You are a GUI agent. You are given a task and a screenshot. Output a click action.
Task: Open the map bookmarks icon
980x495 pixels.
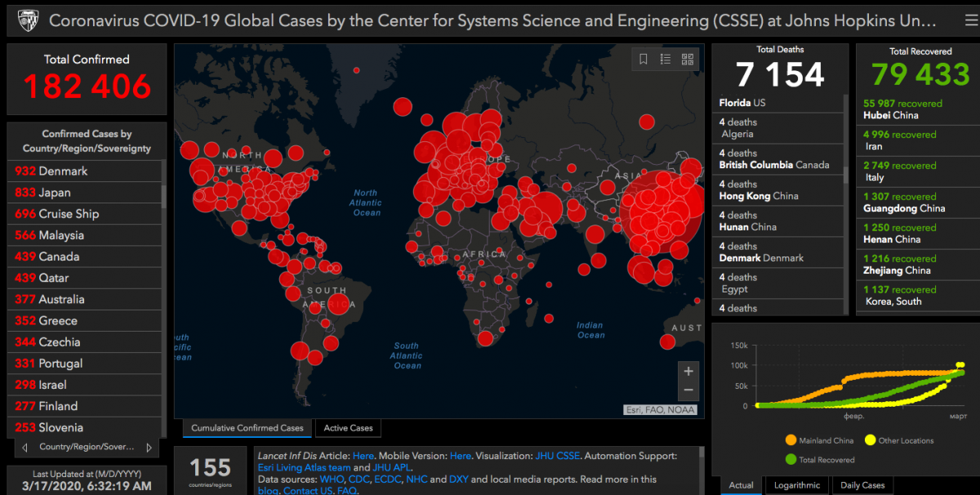(644, 59)
